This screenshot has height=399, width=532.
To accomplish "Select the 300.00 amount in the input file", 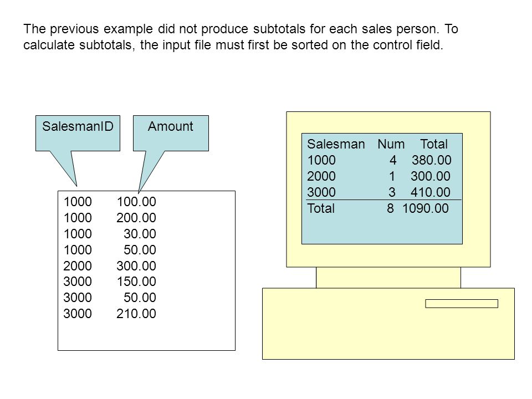I will tap(136, 265).
